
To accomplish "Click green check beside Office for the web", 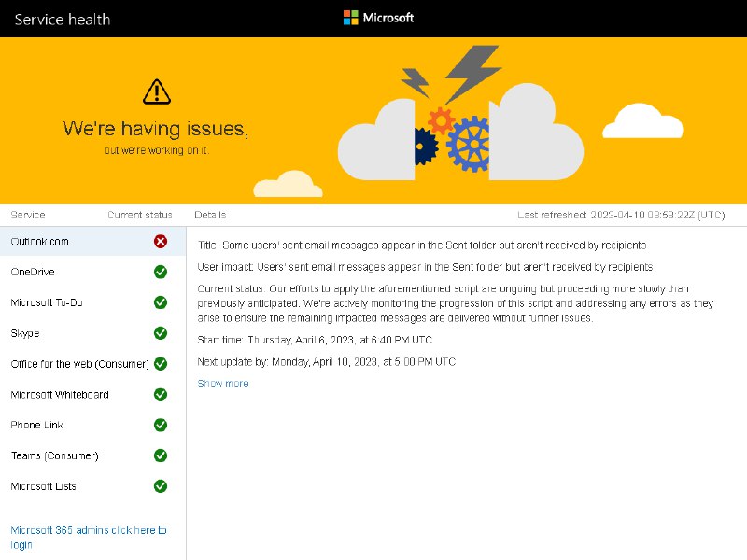I will click(161, 364).
